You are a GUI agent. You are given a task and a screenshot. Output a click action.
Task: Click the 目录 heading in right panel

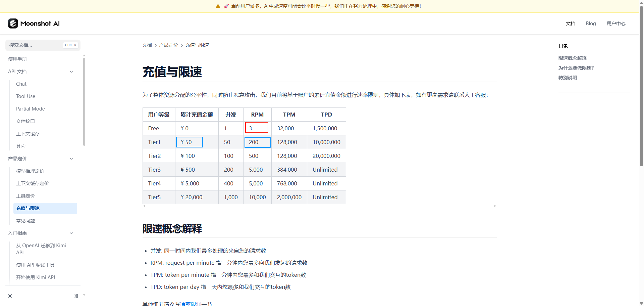[563, 46]
